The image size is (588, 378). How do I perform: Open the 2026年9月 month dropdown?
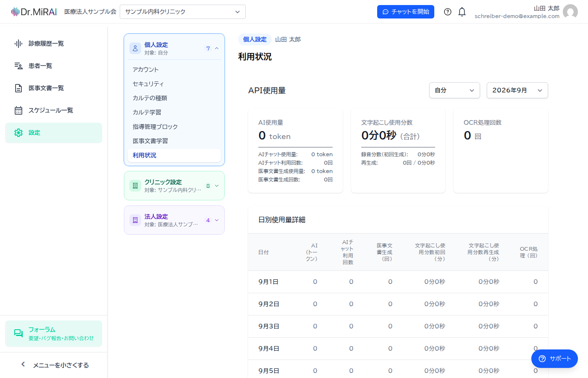(x=517, y=90)
